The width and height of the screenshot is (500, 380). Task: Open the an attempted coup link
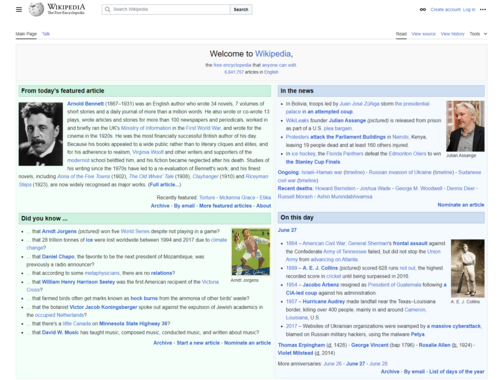[330, 112]
